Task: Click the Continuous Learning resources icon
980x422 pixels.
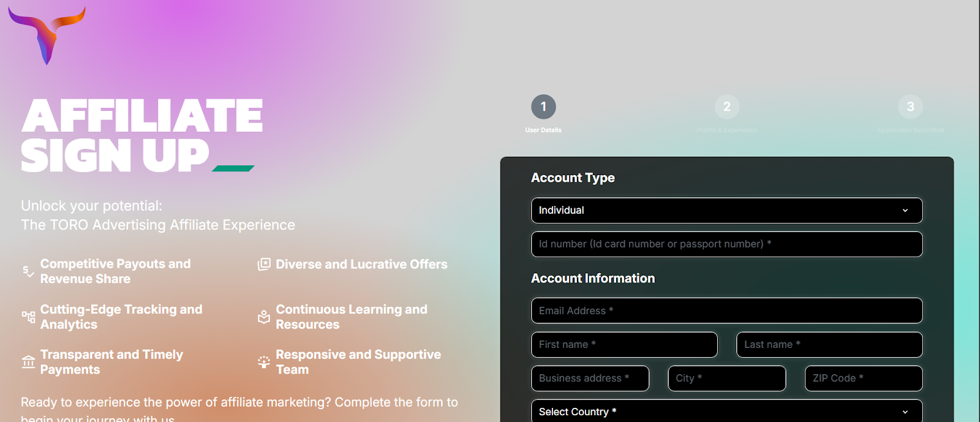Action: pos(264,317)
